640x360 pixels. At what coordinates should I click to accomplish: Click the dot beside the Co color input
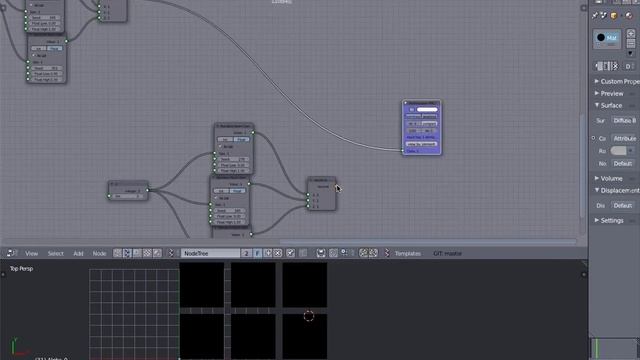(593, 138)
